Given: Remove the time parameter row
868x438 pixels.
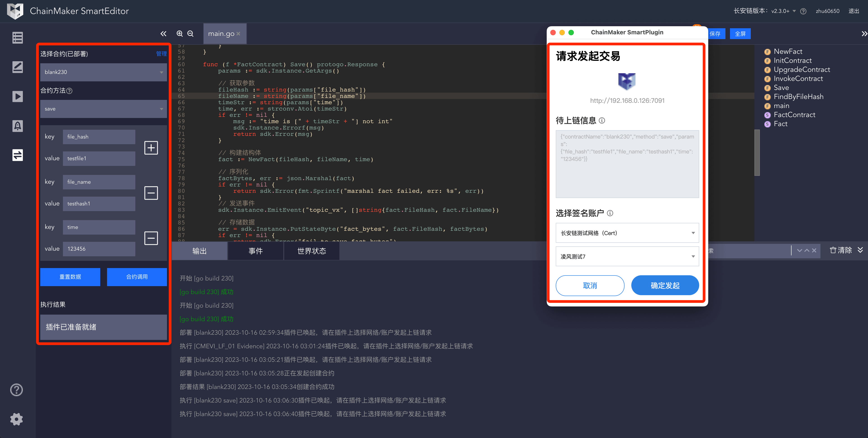Looking at the screenshot, I should (x=151, y=238).
